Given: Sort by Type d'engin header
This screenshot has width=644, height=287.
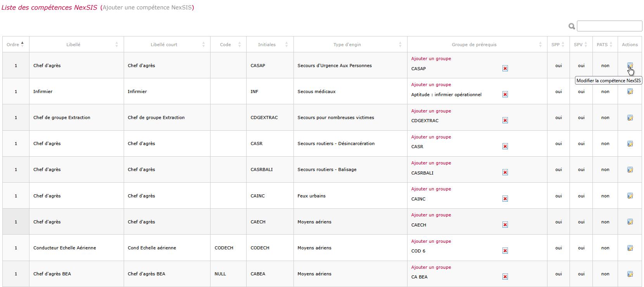Looking at the screenshot, I should (x=350, y=45).
